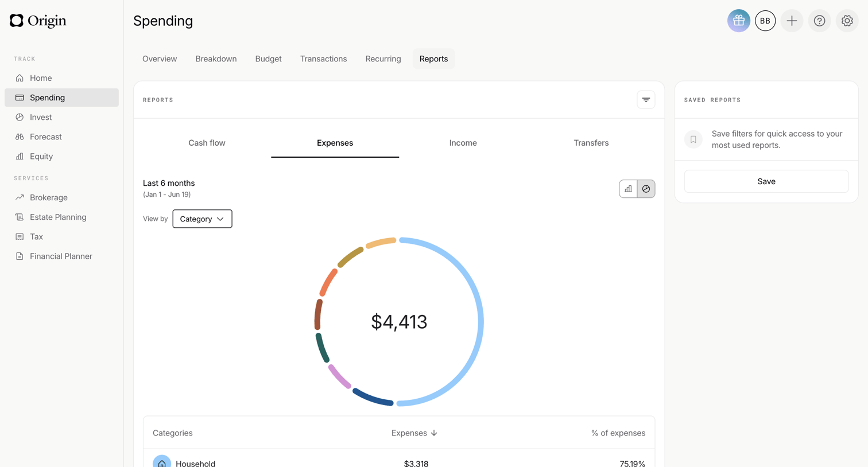Click the brown donut segment

click(318, 314)
